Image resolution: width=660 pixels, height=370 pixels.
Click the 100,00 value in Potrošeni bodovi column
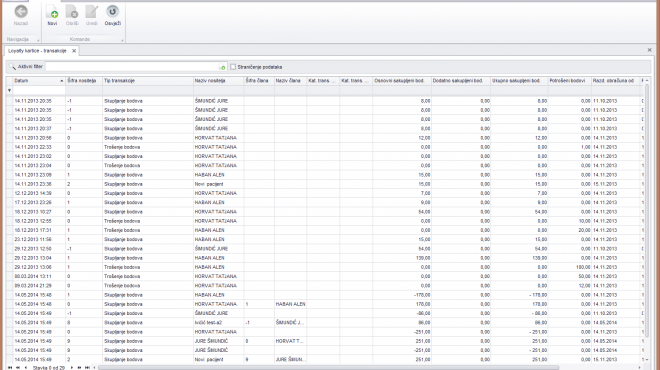583,267
